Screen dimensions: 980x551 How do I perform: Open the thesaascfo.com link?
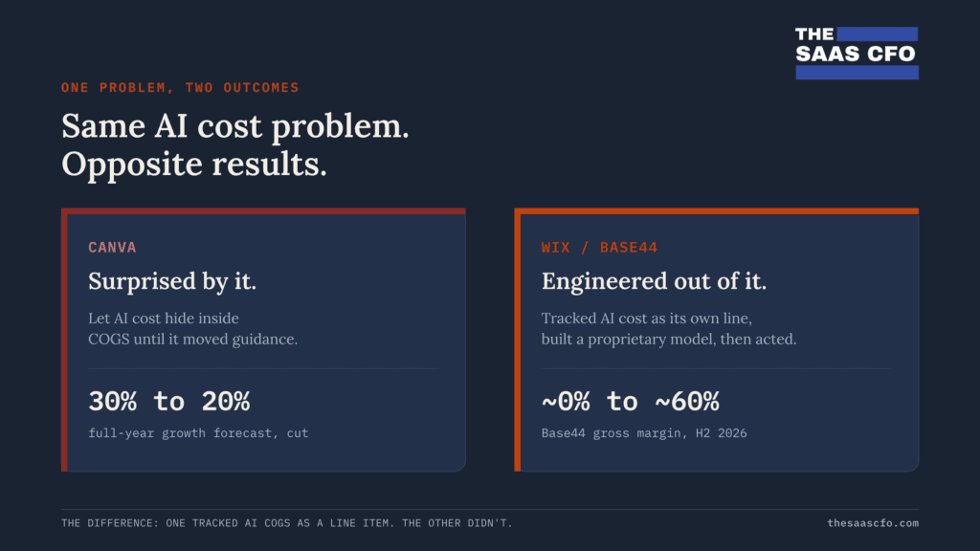click(x=873, y=523)
